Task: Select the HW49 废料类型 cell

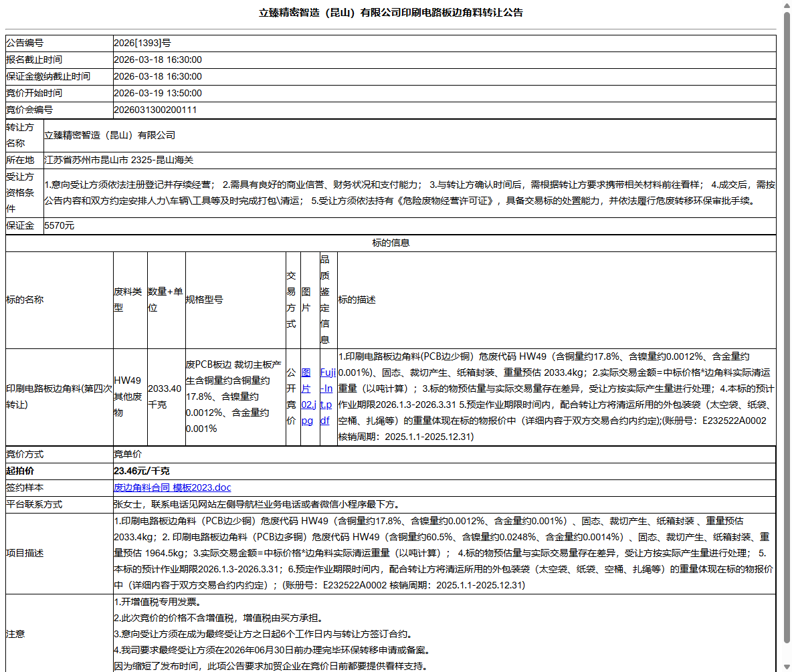Action: tap(130, 396)
